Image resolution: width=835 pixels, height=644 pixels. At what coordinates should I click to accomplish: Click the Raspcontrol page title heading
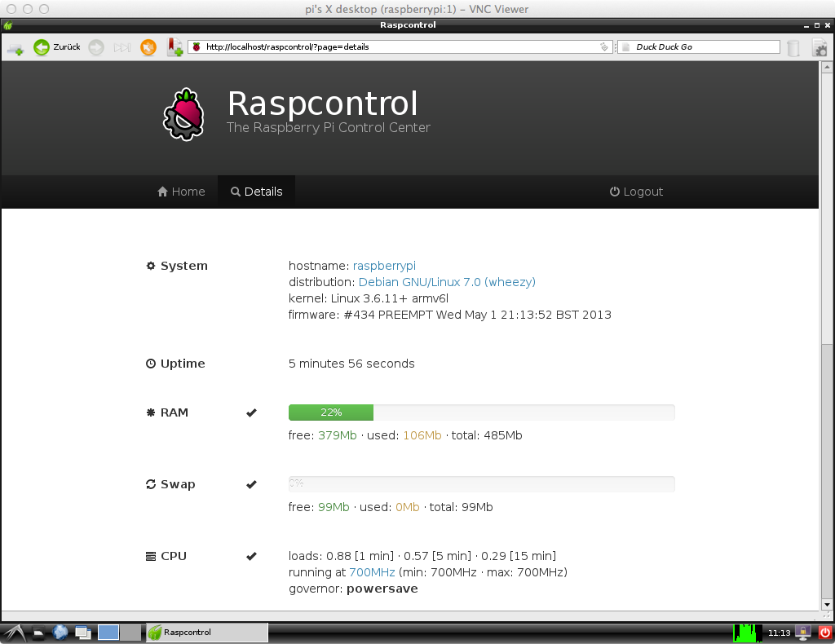click(323, 104)
